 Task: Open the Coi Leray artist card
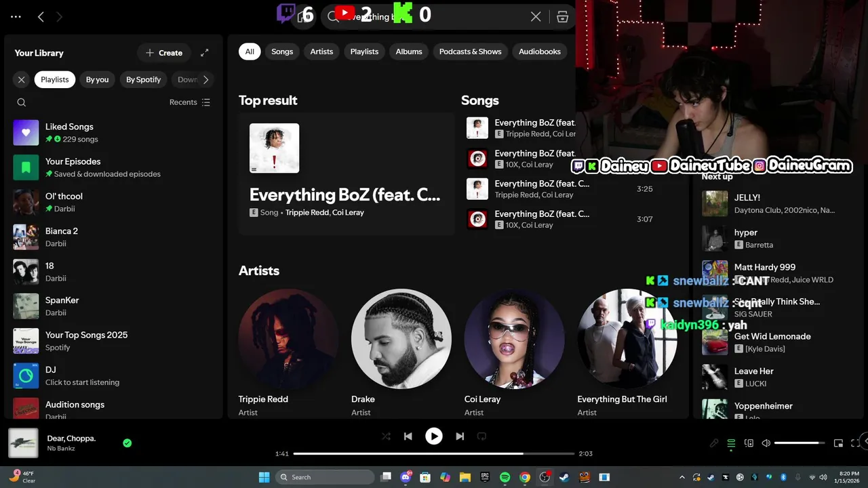[x=514, y=352]
